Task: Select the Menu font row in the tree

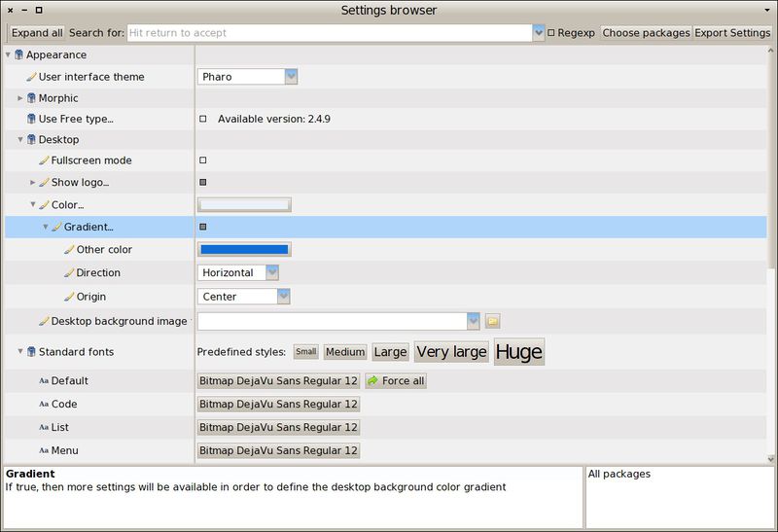Action: point(64,451)
